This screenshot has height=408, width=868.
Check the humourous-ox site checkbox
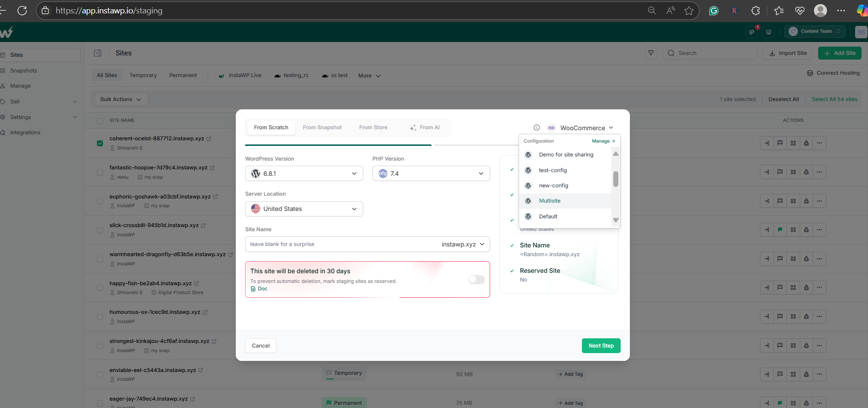coord(100,317)
